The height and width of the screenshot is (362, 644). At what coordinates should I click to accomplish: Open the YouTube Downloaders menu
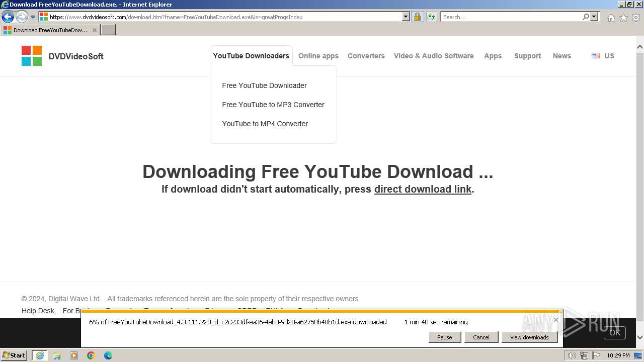[251, 56]
